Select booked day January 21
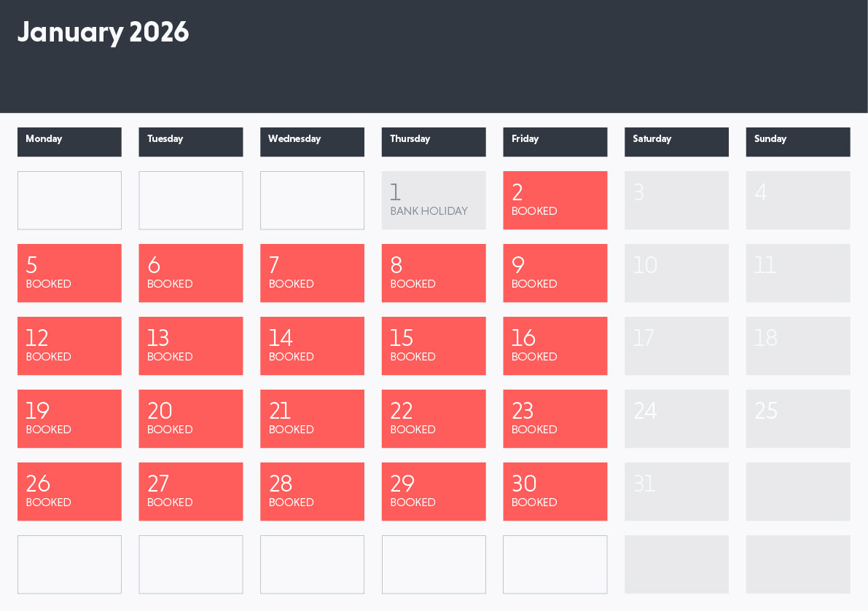 312,419
